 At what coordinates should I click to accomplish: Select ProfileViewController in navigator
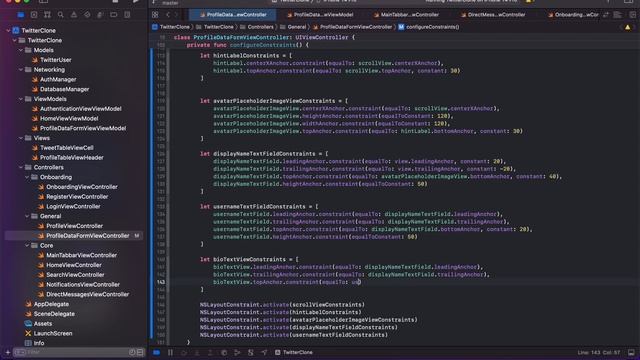click(74, 226)
